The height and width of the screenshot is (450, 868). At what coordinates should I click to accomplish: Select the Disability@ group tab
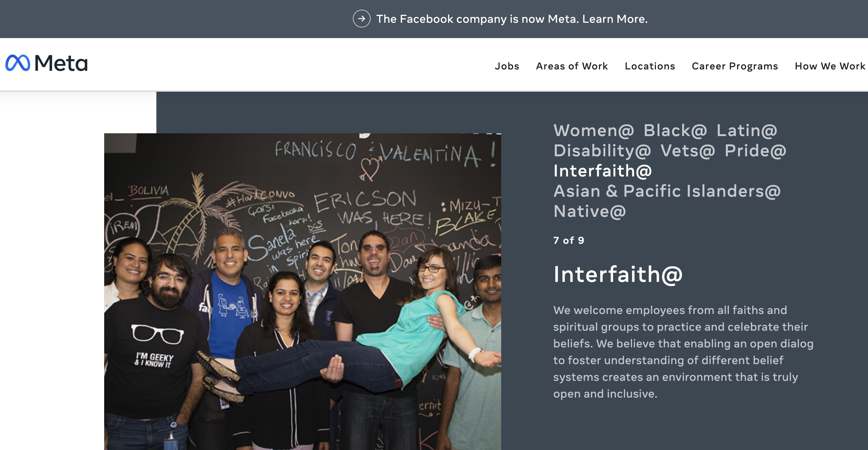pos(602,151)
